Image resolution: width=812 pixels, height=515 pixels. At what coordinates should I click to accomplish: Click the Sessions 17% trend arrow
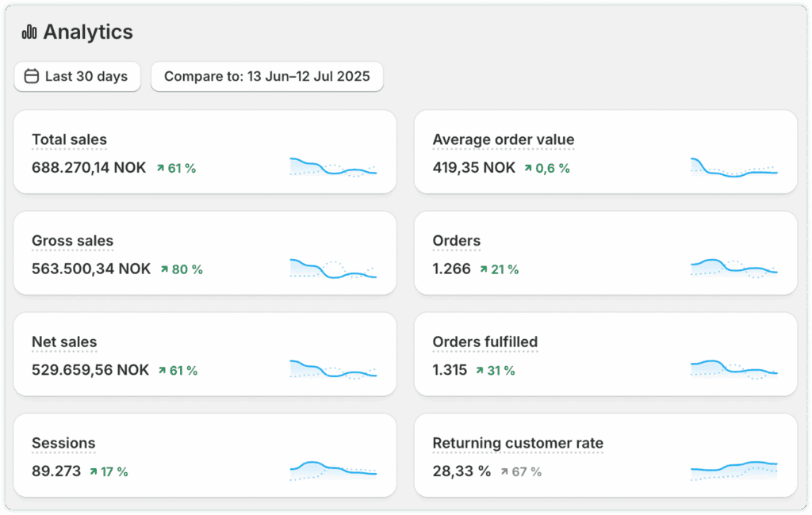[94, 472]
